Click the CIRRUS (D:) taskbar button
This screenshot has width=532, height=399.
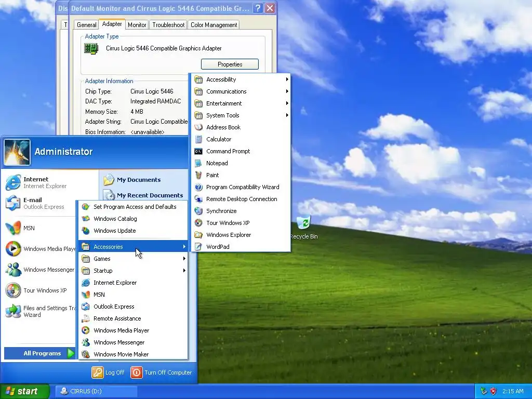[x=96, y=391]
